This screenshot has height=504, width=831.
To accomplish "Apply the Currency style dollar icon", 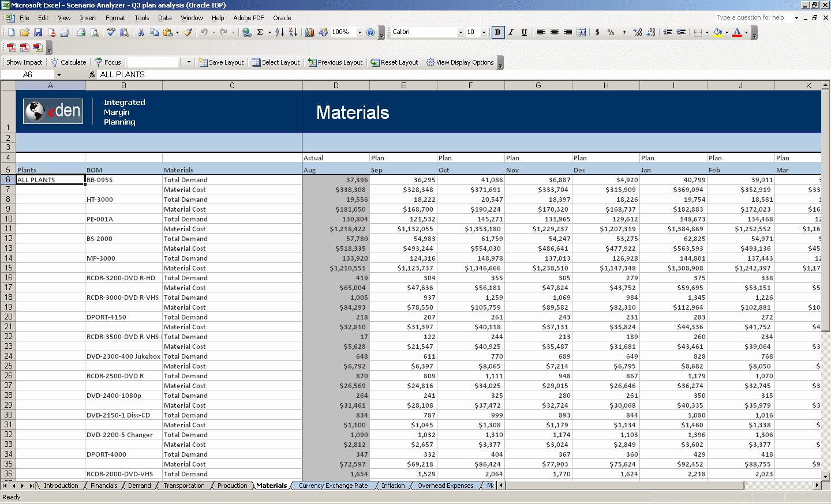I will (597, 32).
